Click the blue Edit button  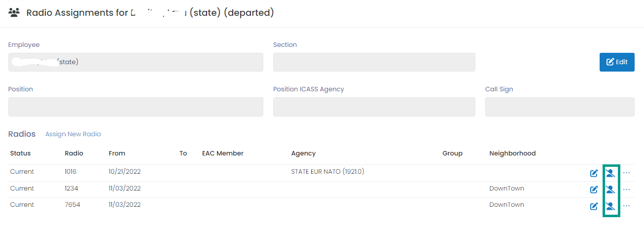coord(617,62)
